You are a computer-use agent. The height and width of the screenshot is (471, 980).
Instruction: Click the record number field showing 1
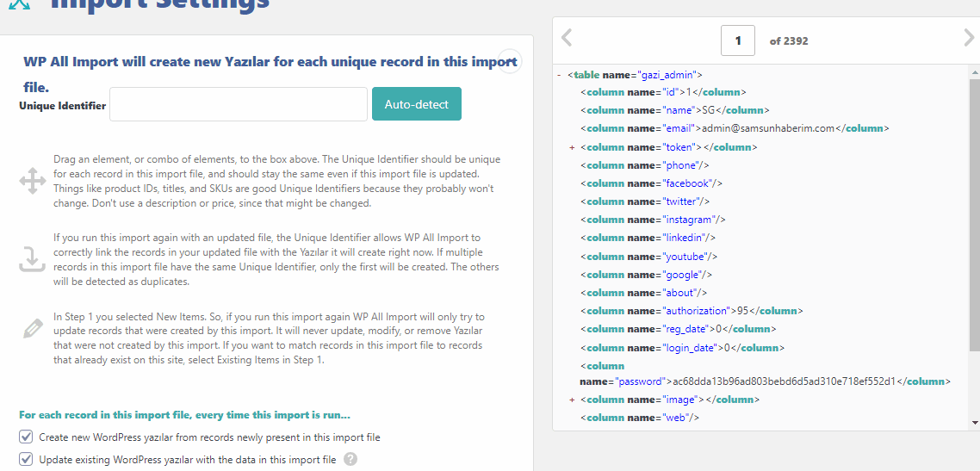tap(738, 40)
